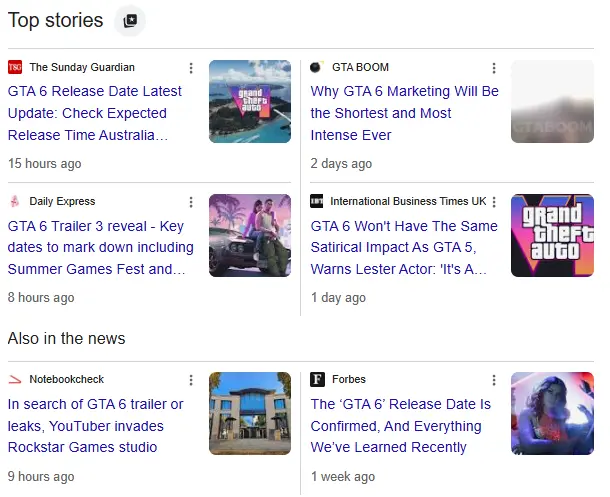The height and width of the screenshot is (497, 610).
Task: Click the 8 hours ago timestamp
Action: [41, 298]
